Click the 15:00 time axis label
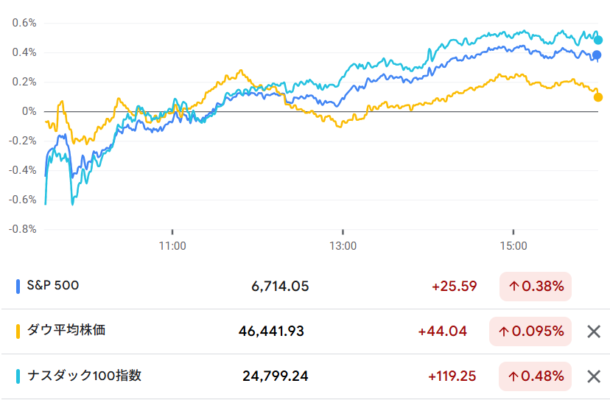The height and width of the screenshot is (400, 610). (512, 244)
